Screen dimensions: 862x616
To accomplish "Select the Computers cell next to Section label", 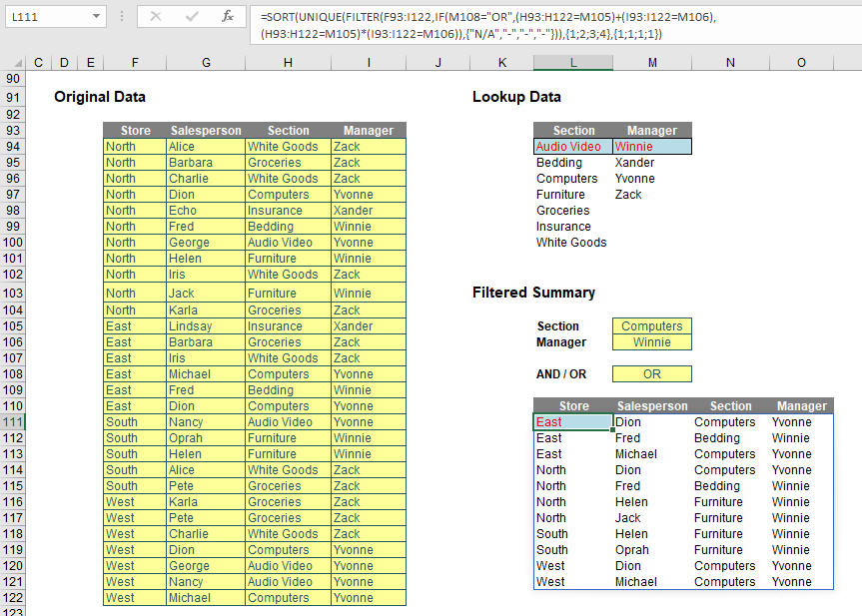I will 651,325.
